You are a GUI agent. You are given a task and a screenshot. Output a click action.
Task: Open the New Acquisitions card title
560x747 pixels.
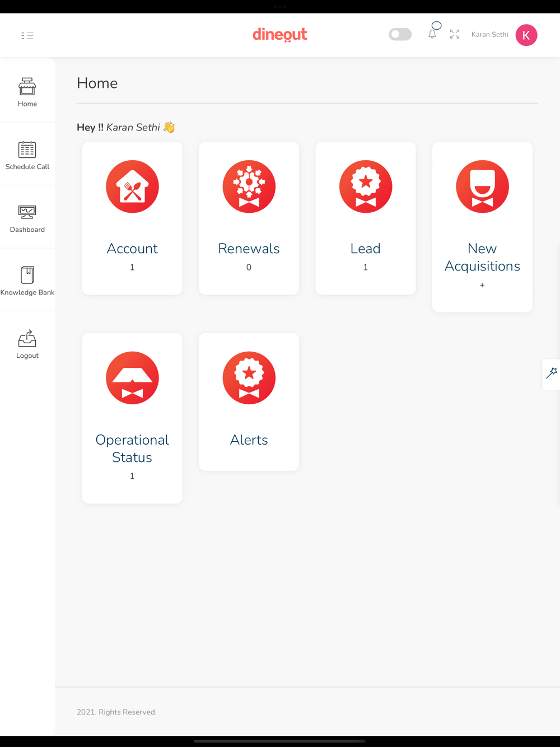pyautogui.click(x=482, y=257)
